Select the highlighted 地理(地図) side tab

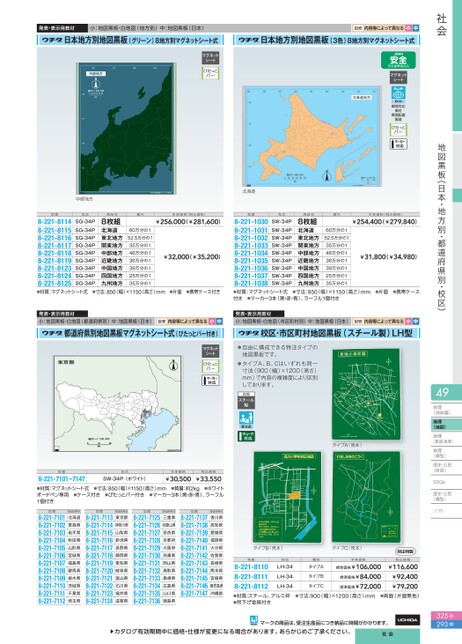(446, 424)
